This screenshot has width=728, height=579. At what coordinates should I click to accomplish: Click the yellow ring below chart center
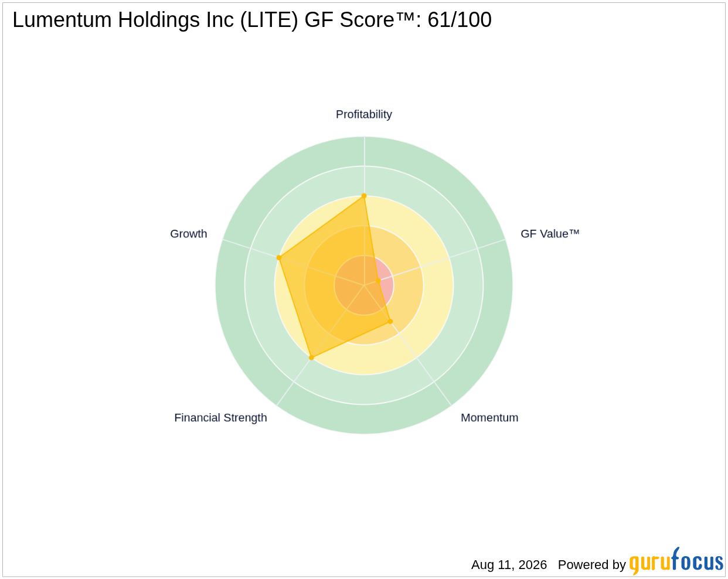click(364, 359)
